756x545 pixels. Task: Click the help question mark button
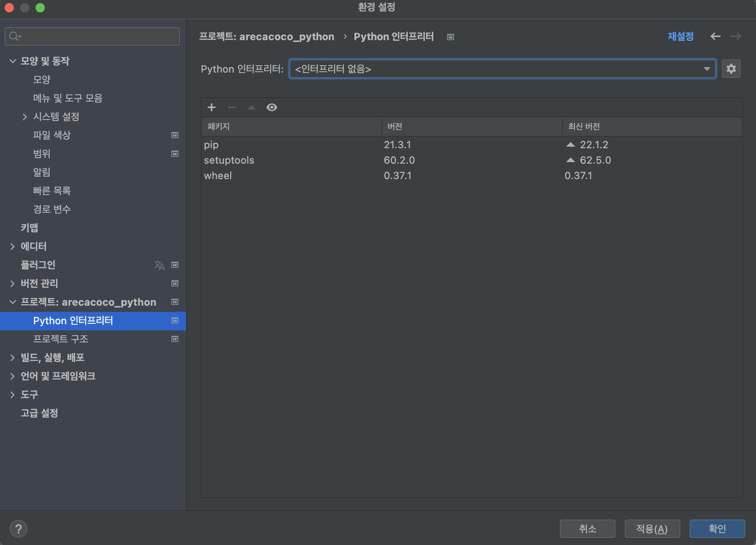point(19,528)
